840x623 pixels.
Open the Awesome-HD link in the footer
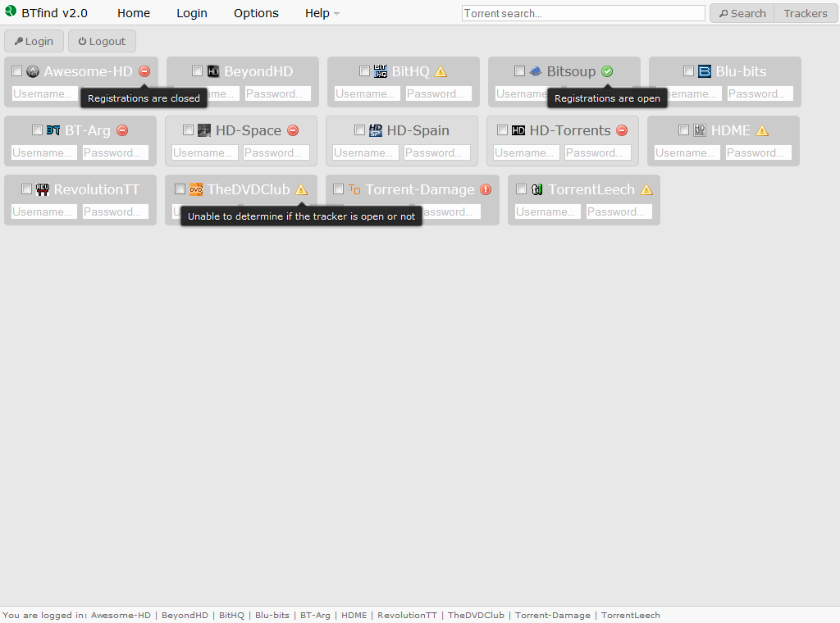121,615
